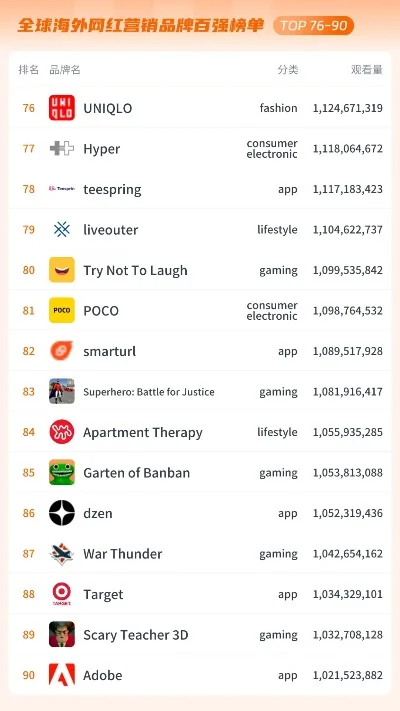Image resolution: width=400 pixels, height=711 pixels.
Task: Click the green Garten of Banban icon
Action: click(62, 472)
